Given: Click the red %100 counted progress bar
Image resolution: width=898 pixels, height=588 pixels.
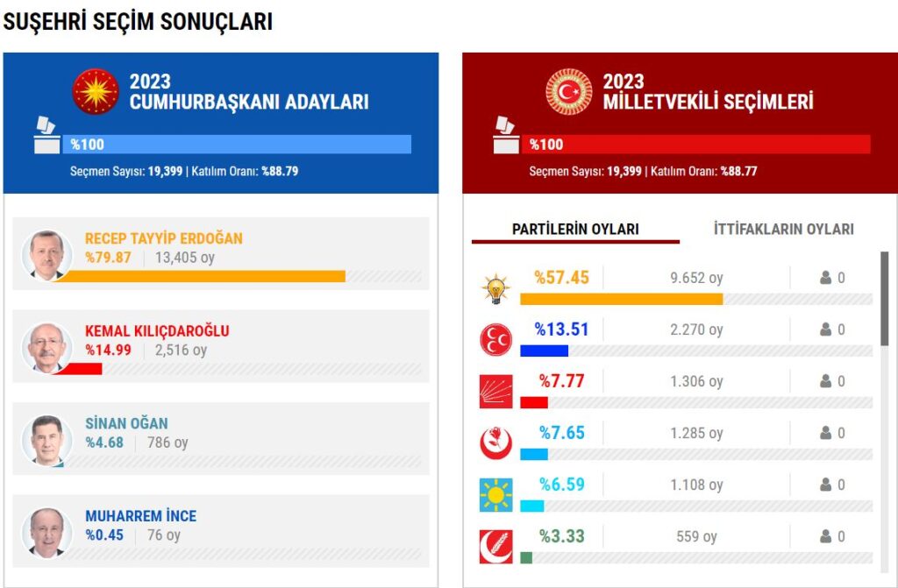Looking at the screenshot, I should [x=697, y=145].
